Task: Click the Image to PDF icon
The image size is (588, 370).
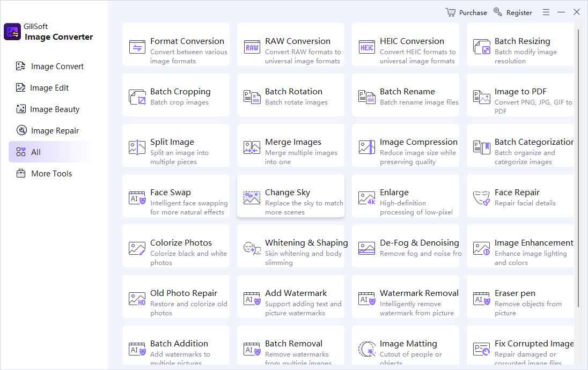Action: pos(481,97)
